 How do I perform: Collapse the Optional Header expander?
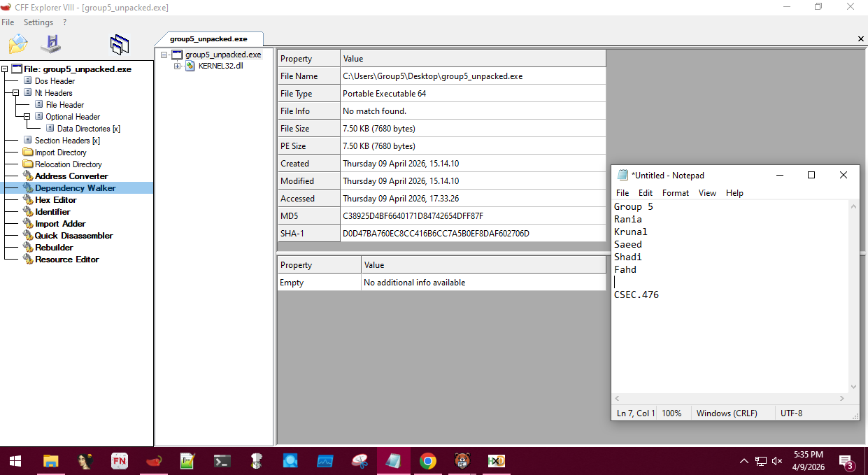(x=27, y=117)
